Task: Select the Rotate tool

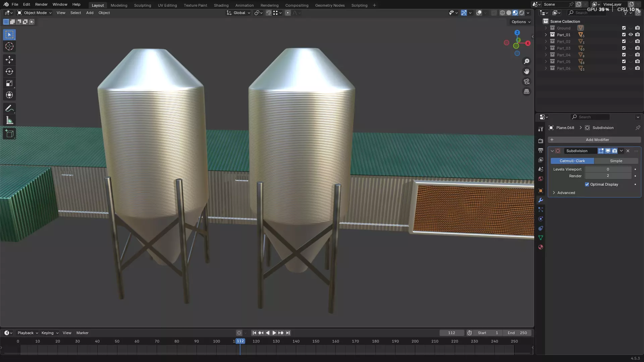Action: coord(9,71)
